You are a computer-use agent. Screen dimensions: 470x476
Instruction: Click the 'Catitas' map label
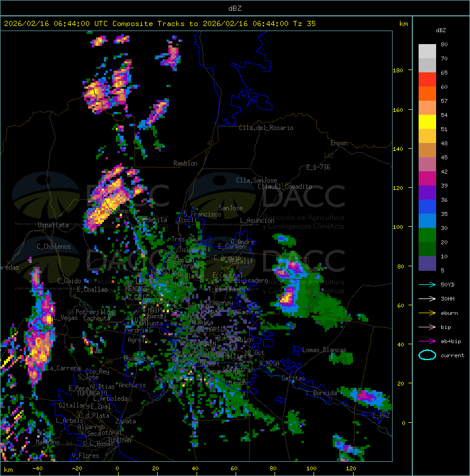coord(293,378)
